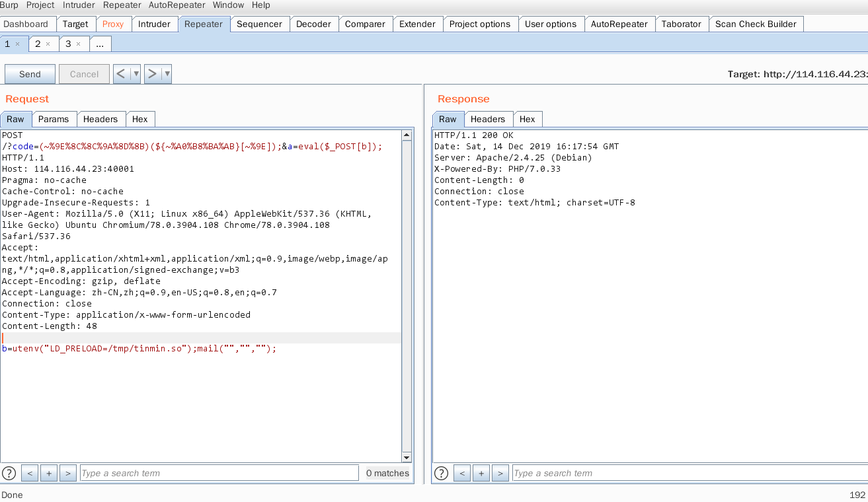Show response Hex view
The image size is (868, 502).
pos(528,119)
